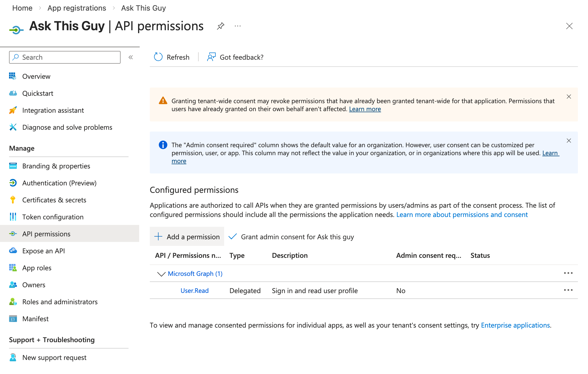Select Authentication (Preview) in Manage menu
The width and height of the screenshot is (588, 374).
click(x=59, y=183)
